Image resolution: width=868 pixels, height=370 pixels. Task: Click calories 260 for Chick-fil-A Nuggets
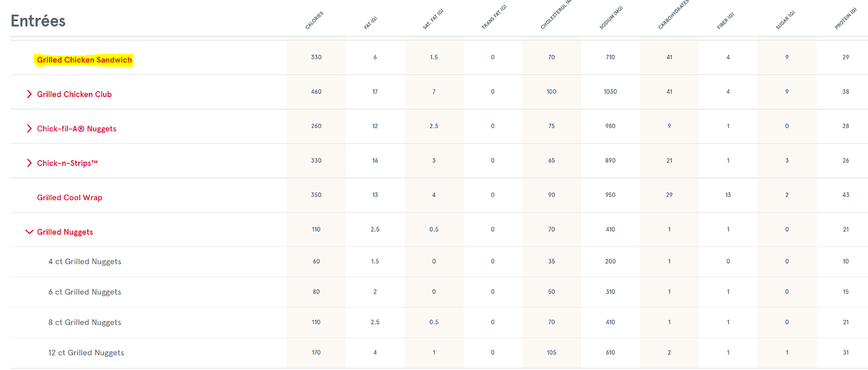pos(316,126)
